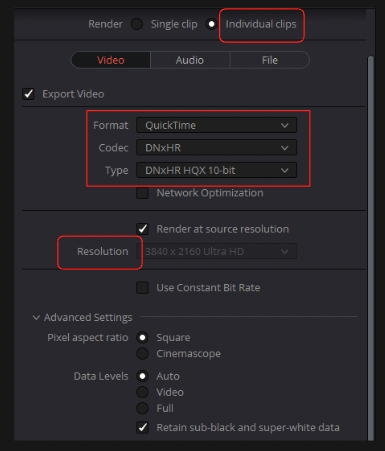
Task: Click the Render label
Action: (x=105, y=24)
